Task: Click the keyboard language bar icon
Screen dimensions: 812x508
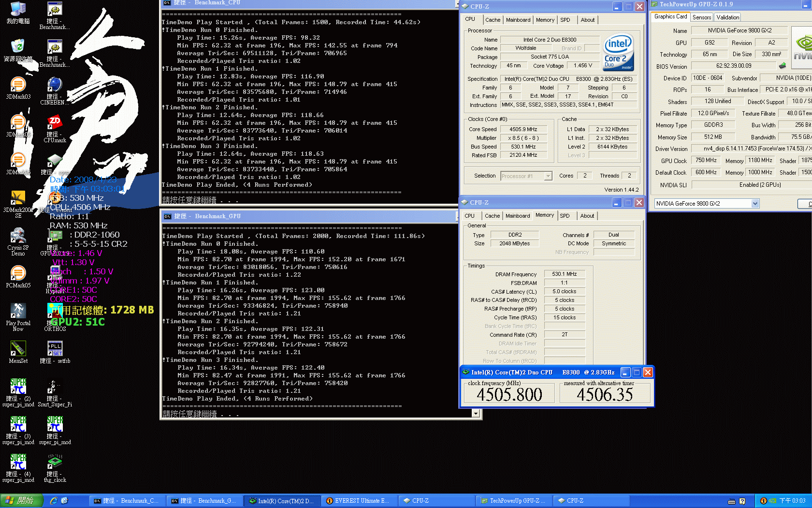Action: [x=732, y=501]
